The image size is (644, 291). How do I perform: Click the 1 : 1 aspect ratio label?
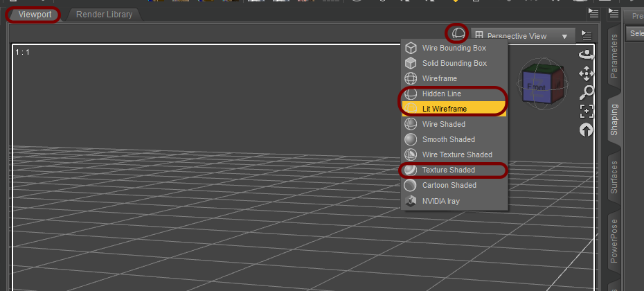tap(22, 52)
